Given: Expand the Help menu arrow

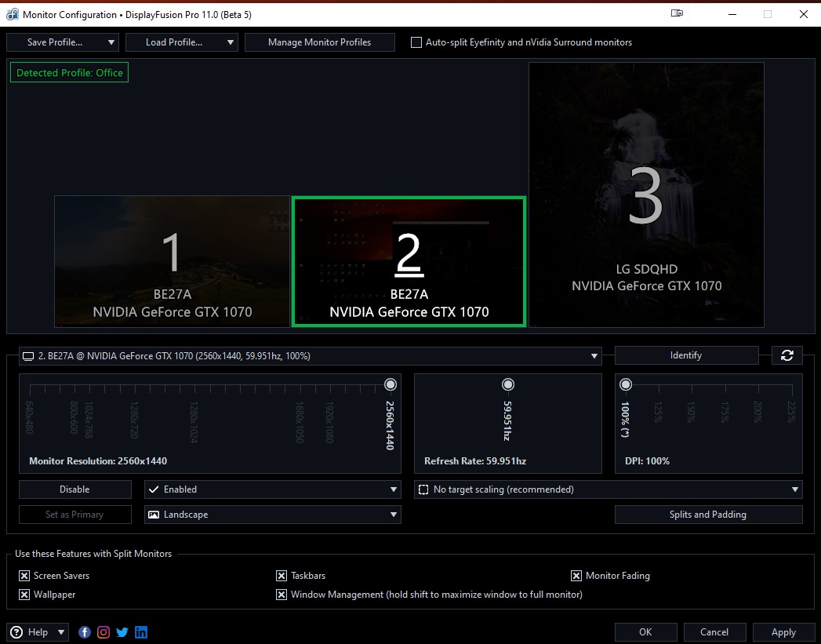Looking at the screenshot, I should click(61, 632).
